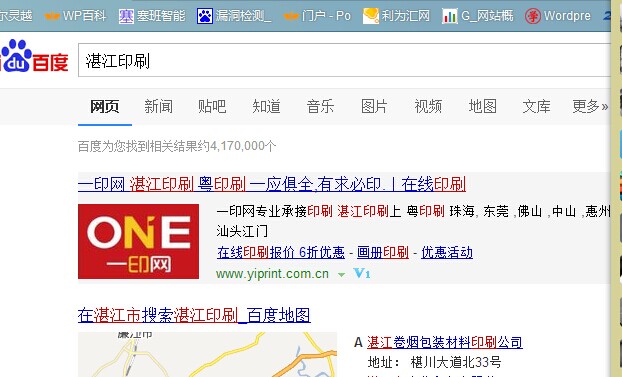Open the 塞班智能 bookmark

pyautogui.click(x=152, y=16)
